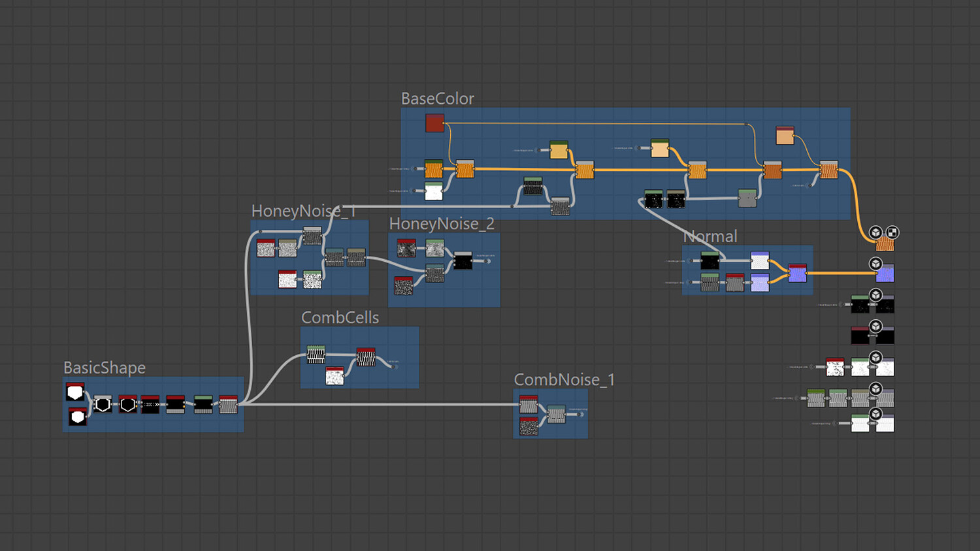The image size is (980, 551).
Task: Click the output connector of the HoneyNoise_2 frame
Action: [487, 261]
